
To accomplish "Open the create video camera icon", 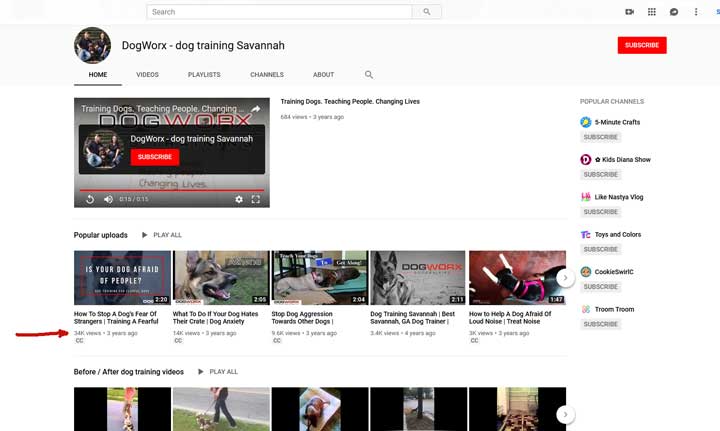I will click(629, 12).
